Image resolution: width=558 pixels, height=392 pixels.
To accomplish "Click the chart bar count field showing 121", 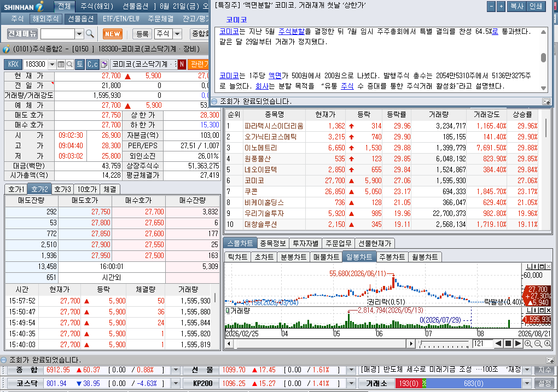I will coord(482,344).
